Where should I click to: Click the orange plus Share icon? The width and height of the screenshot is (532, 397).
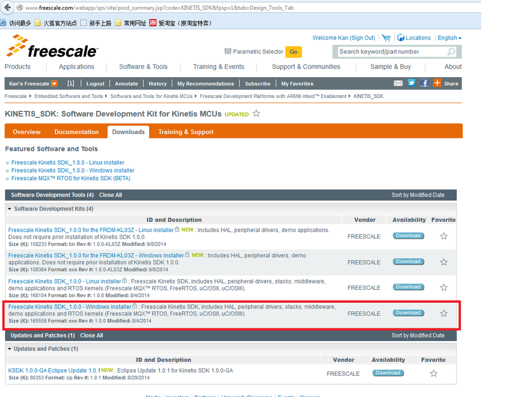point(437,83)
